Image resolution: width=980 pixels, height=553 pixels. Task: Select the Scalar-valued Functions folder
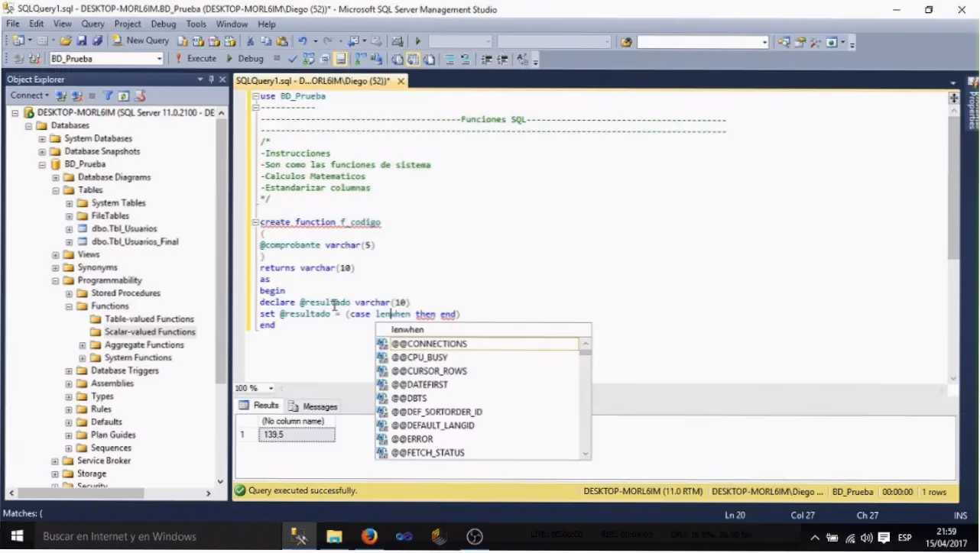coord(150,332)
